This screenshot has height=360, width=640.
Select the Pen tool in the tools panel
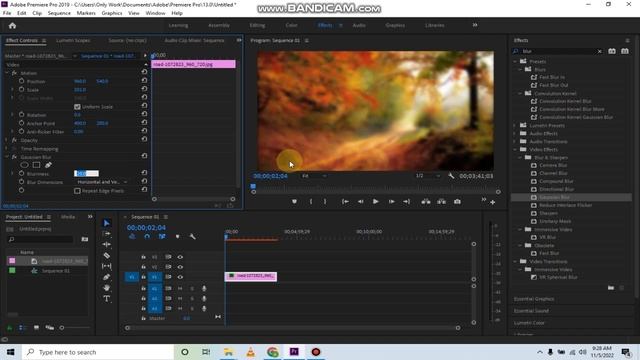[107, 277]
